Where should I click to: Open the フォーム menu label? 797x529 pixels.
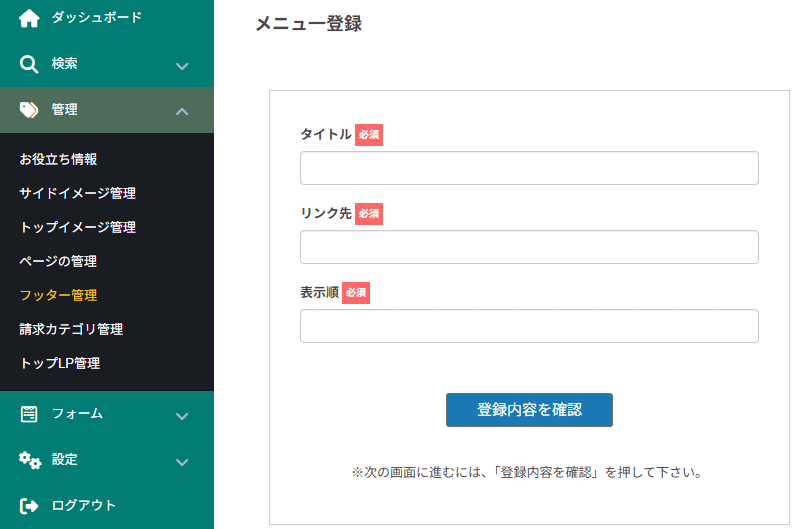click(x=77, y=414)
